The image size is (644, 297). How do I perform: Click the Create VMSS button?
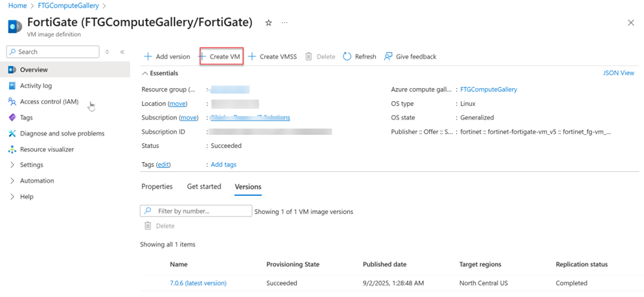point(272,56)
